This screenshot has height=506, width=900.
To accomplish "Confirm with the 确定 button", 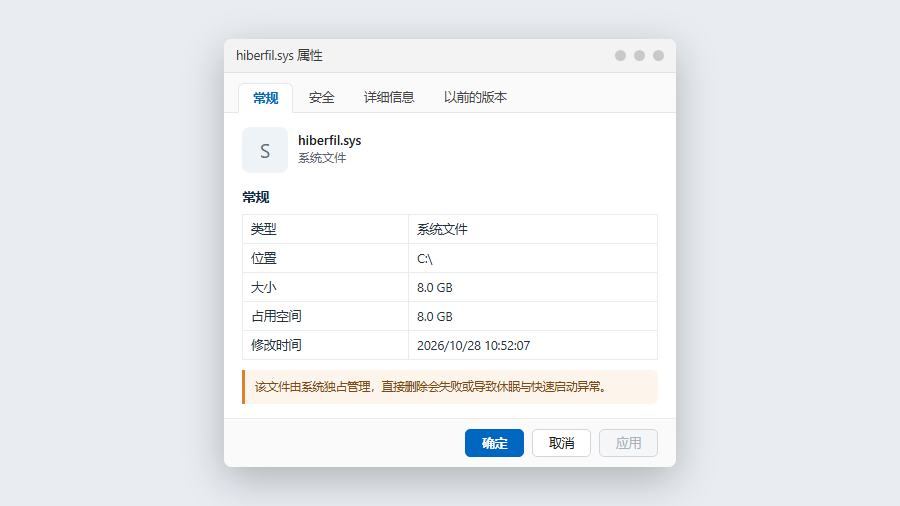I will (494, 443).
